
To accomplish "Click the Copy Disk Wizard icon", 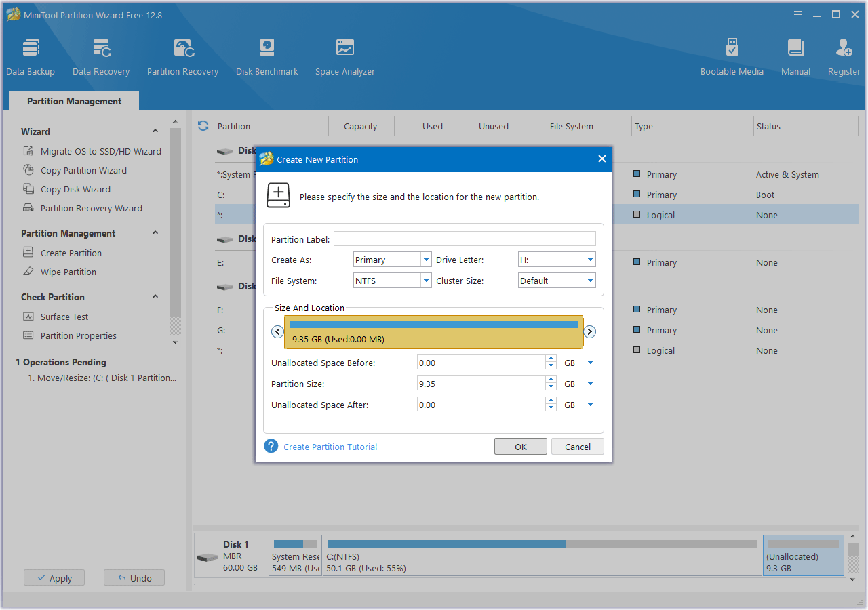I will (28, 189).
